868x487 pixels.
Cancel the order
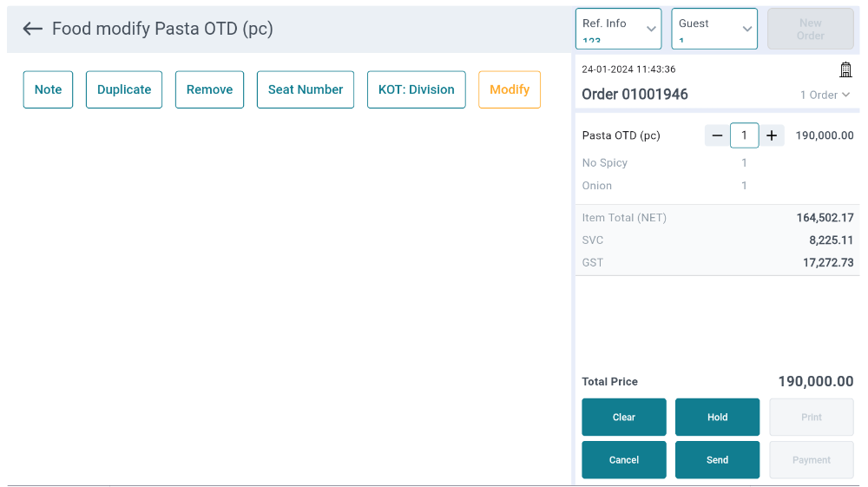[x=624, y=460]
